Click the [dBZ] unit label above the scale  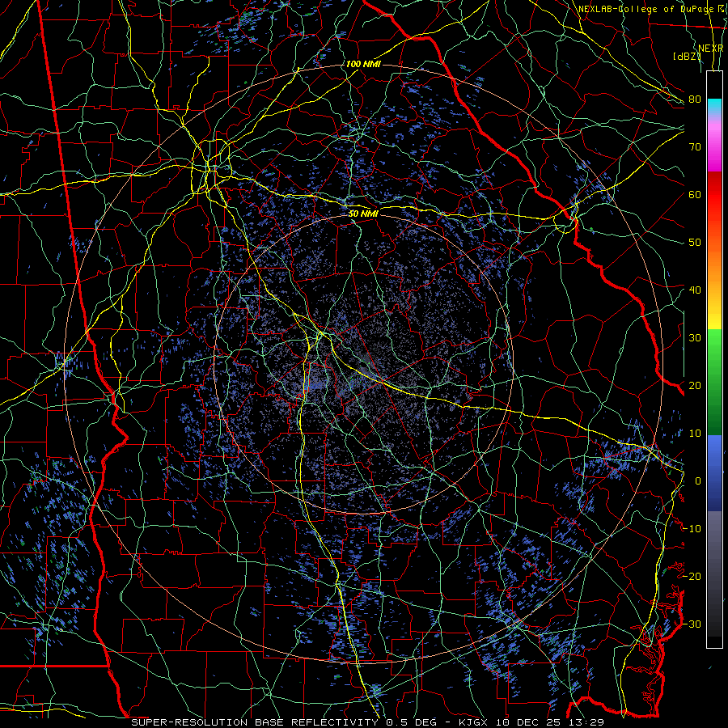click(687, 56)
